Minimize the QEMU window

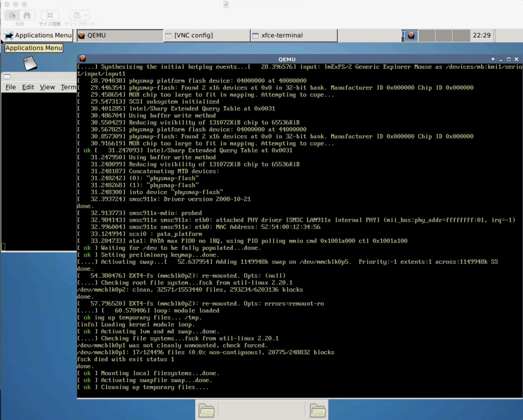pos(501,59)
